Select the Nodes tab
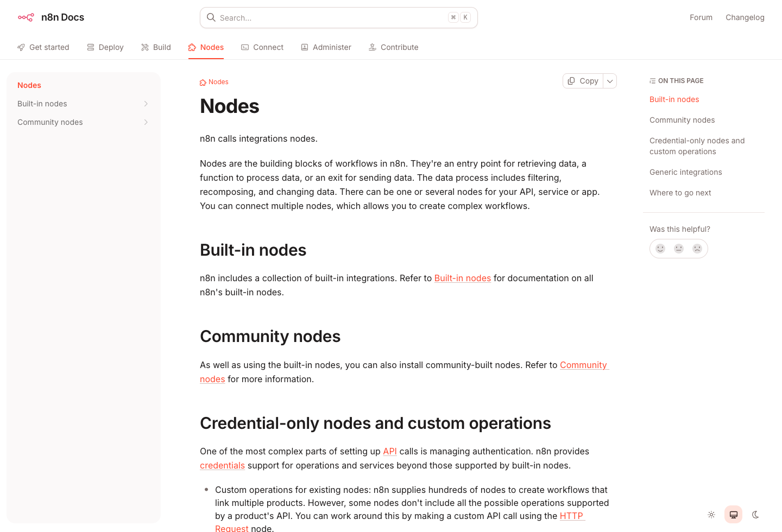Image resolution: width=782 pixels, height=532 pixels. [x=206, y=47]
